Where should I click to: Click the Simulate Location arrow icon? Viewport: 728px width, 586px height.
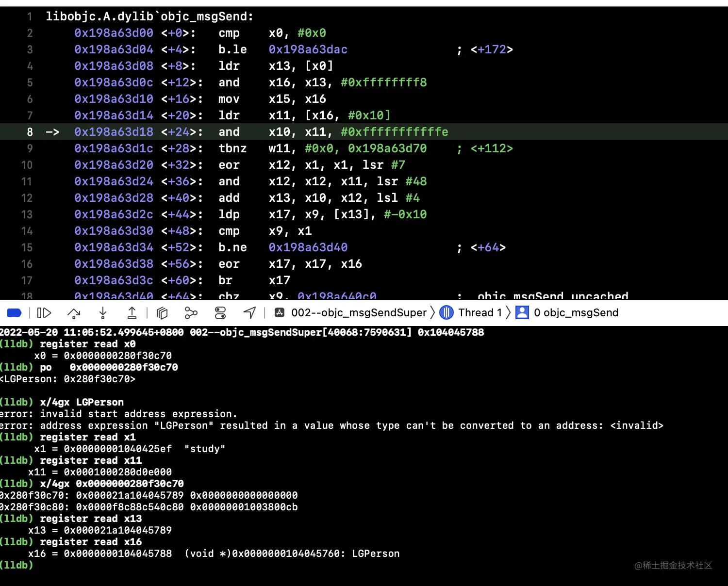coord(249,313)
